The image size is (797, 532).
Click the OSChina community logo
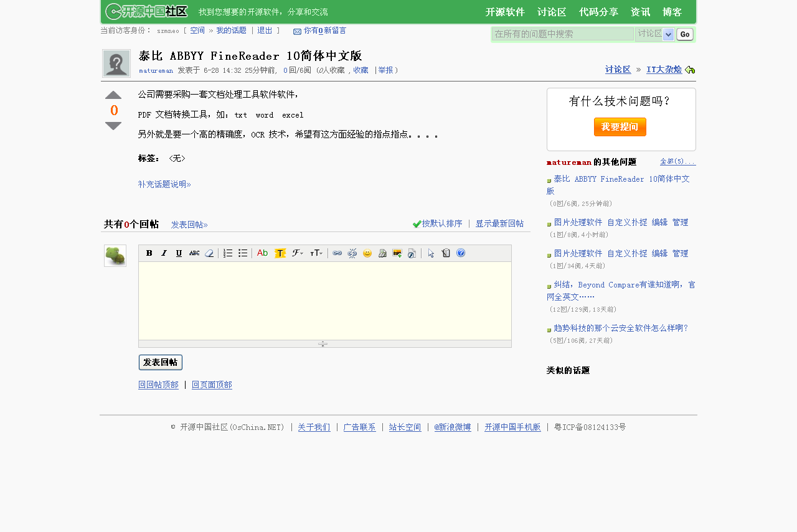pos(146,11)
